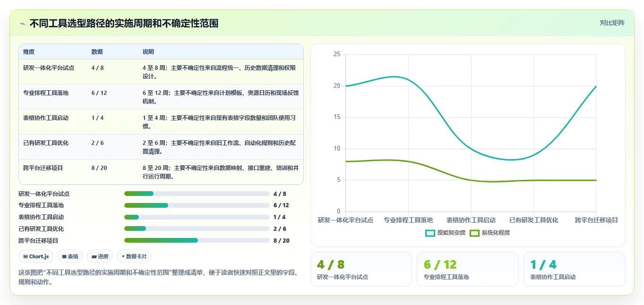Click the lightning icon beside the title
The image size is (644, 305).
pos(23,24)
